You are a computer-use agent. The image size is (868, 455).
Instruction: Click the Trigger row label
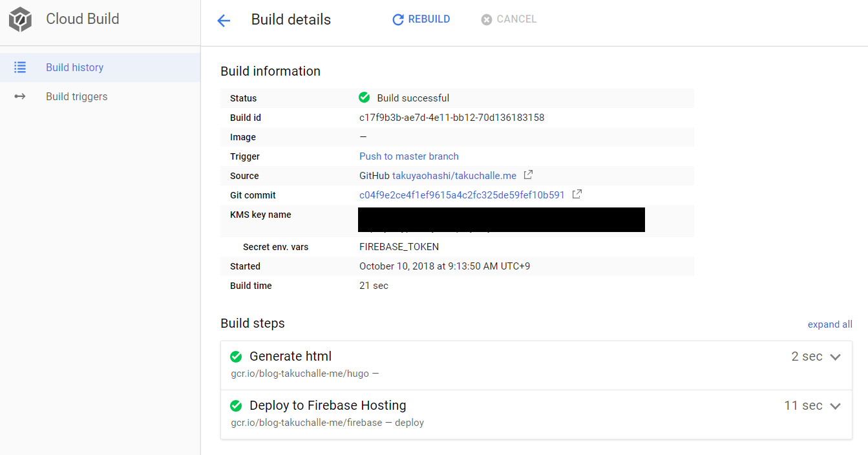click(x=245, y=156)
